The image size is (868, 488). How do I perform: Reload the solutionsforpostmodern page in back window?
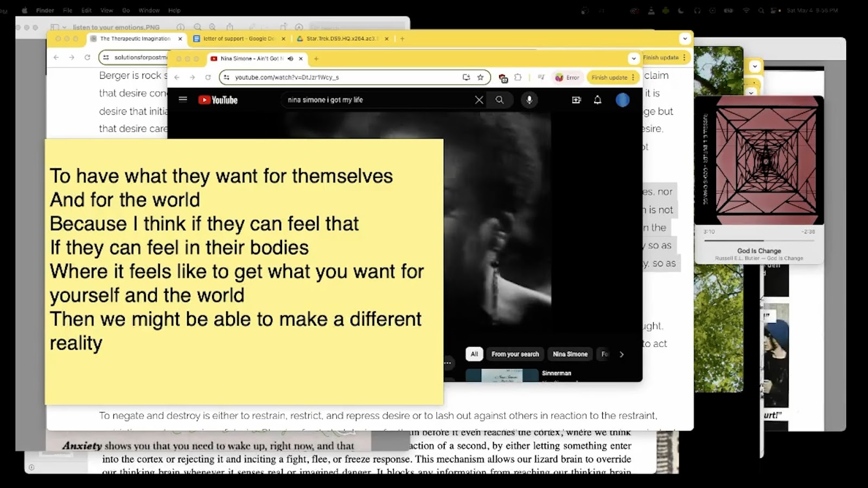point(87,57)
